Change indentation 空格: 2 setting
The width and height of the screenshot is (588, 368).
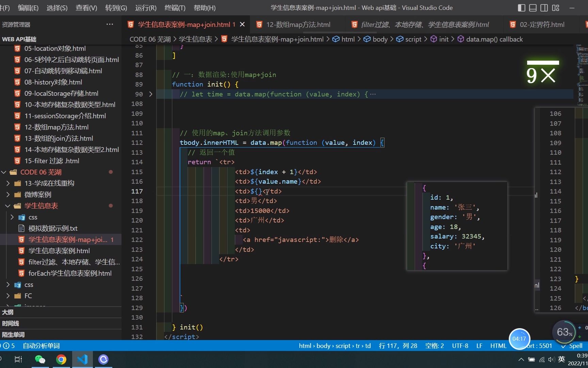click(x=435, y=346)
